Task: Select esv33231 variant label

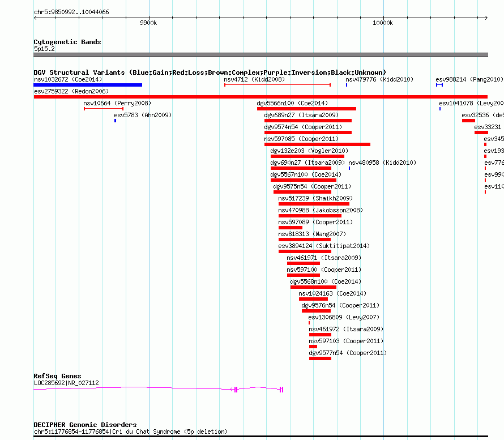Action: coord(488,127)
